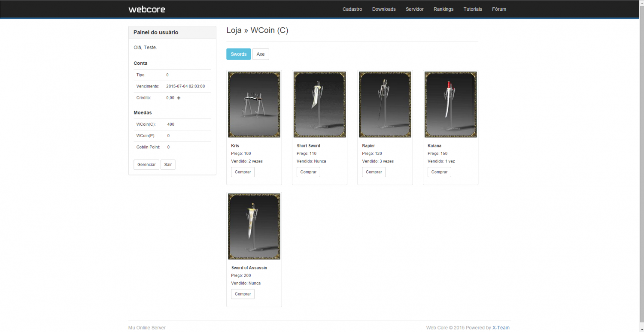
Task: Click the Kris sword thumbnail
Action: [x=254, y=105]
